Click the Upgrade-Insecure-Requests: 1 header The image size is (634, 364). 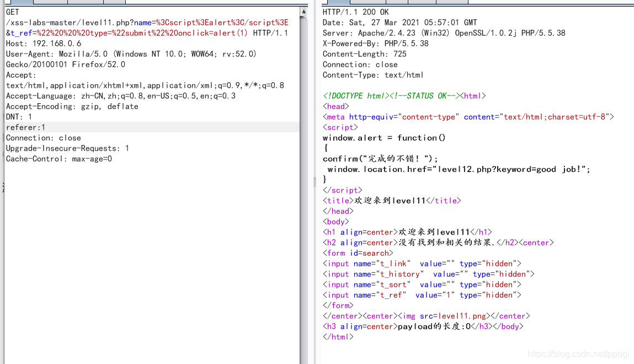coord(67,149)
